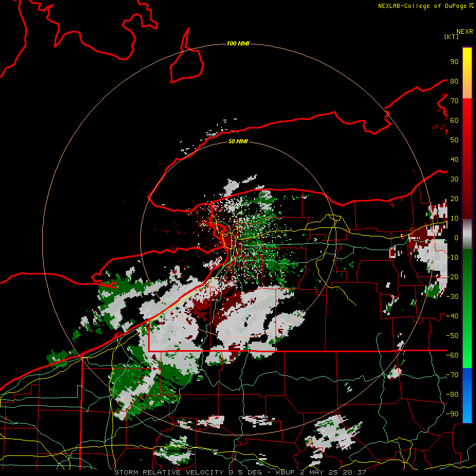Image resolution: width=476 pixels, height=476 pixels.
Task: Click the positive 50 scale value
Action: pos(454,140)
